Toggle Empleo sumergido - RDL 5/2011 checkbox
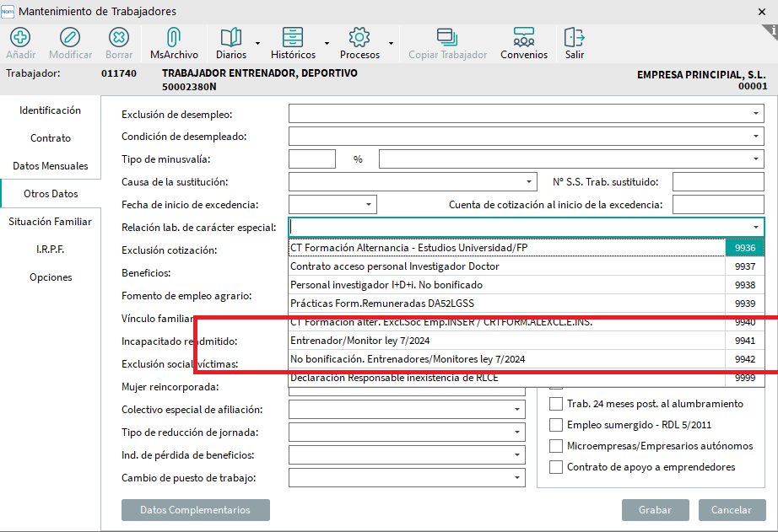This screenshot has height=532, width=778. [x=556, y=425]
